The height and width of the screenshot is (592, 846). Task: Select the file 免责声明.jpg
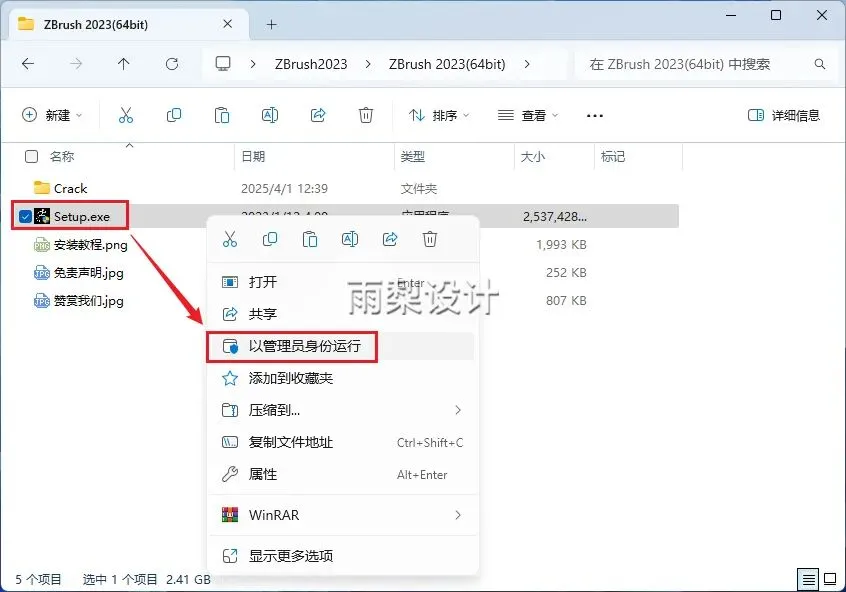tap(88, 273)
